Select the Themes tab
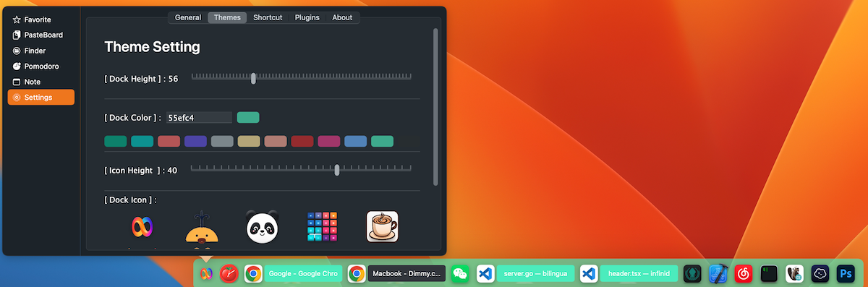This screenshot has height=287, width=868. click(227, 17)
